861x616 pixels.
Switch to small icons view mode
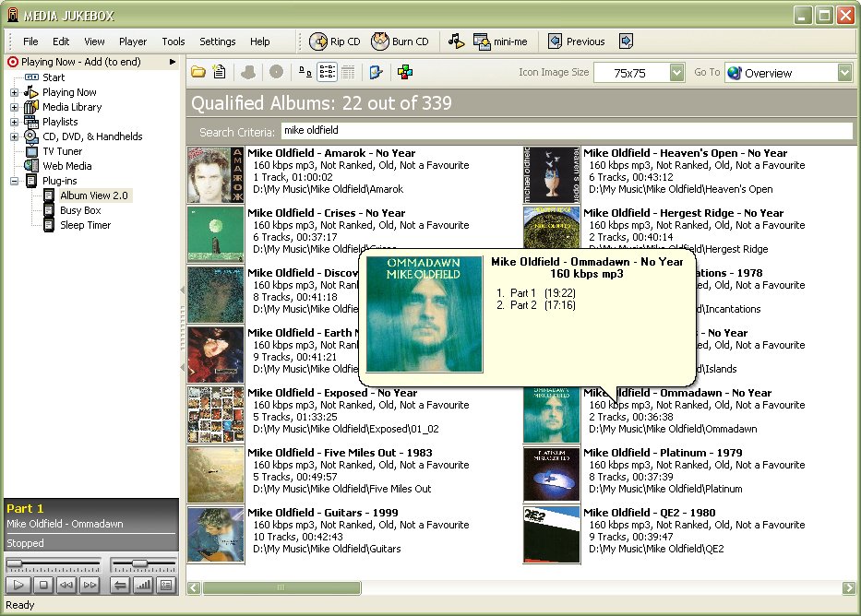click(305, 73)
